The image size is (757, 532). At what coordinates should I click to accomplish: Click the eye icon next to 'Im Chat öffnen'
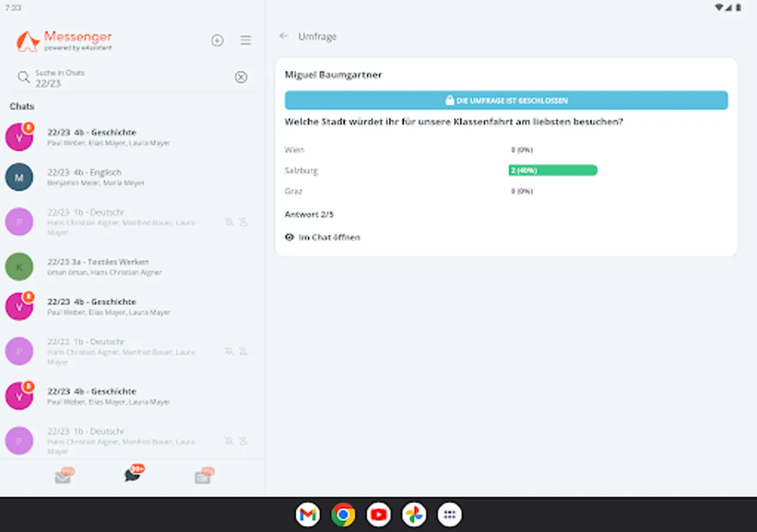pyautogui.click(x=290, y=237)
